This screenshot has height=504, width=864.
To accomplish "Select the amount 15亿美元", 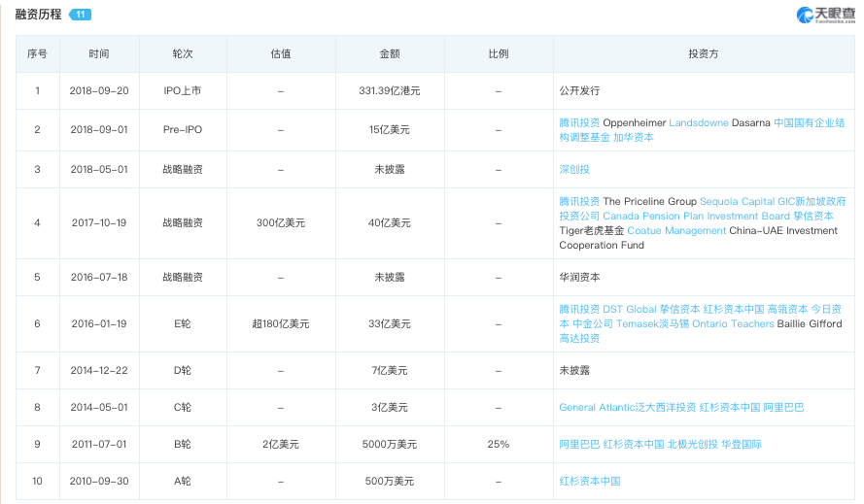I will point(390,129).
